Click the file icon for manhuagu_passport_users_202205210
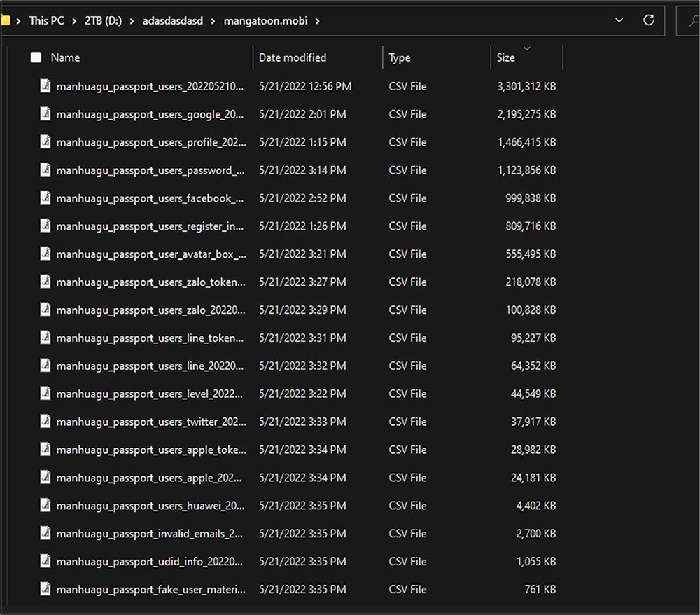Viewport: 700px width, 615px height. coord(45,85)
